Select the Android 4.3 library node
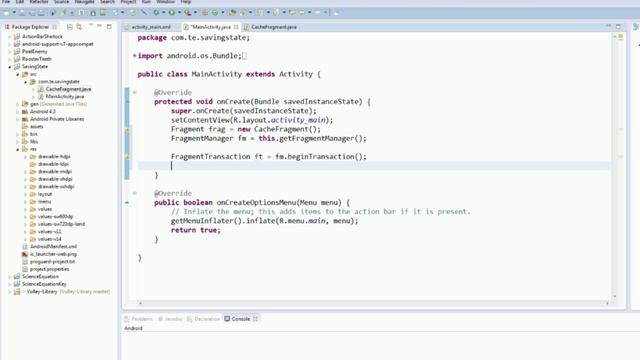 click(x=42, y=111)
